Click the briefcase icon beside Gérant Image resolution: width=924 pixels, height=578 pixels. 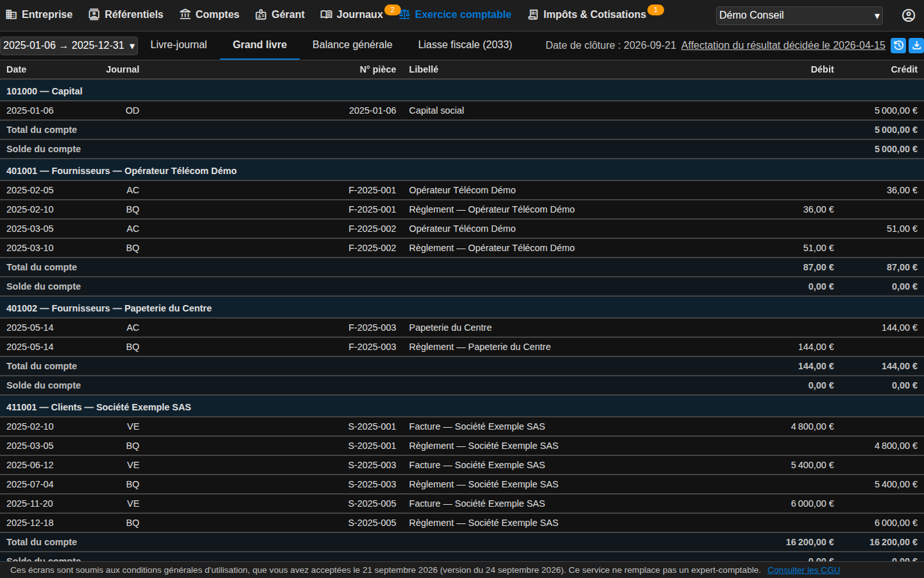click(261, 15)
